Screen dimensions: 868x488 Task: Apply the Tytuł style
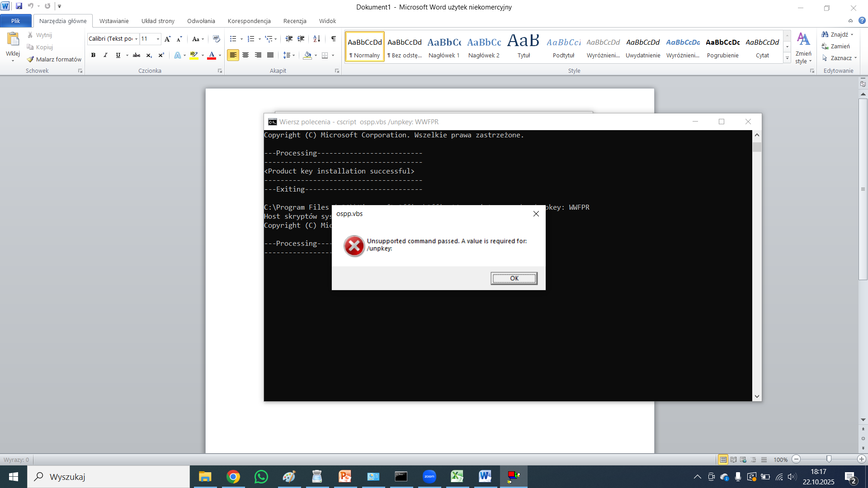point(524,47)
